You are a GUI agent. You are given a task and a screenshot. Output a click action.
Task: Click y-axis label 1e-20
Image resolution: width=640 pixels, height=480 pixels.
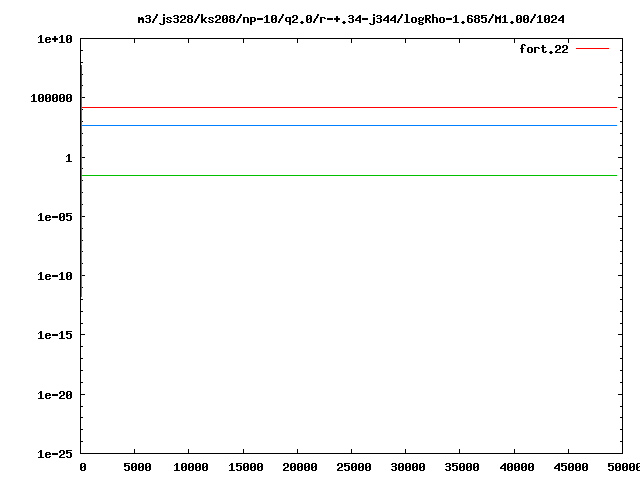click(x=55, y=395)
